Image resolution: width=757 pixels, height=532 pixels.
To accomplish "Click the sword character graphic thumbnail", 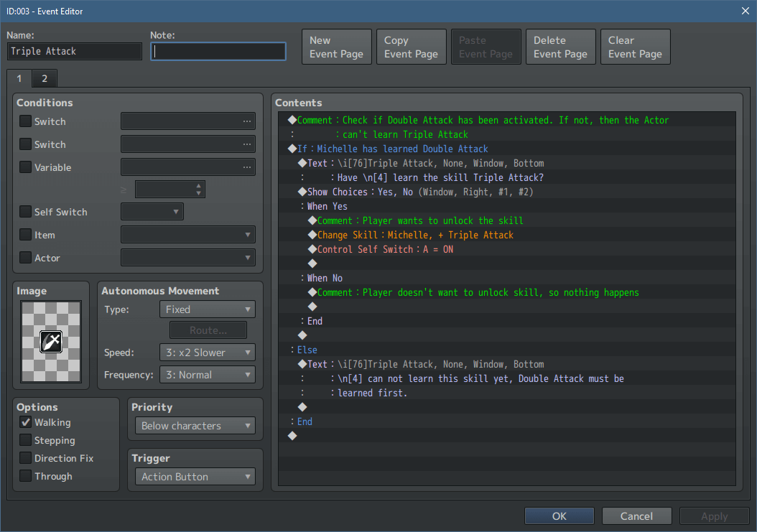I will [50, 341].
